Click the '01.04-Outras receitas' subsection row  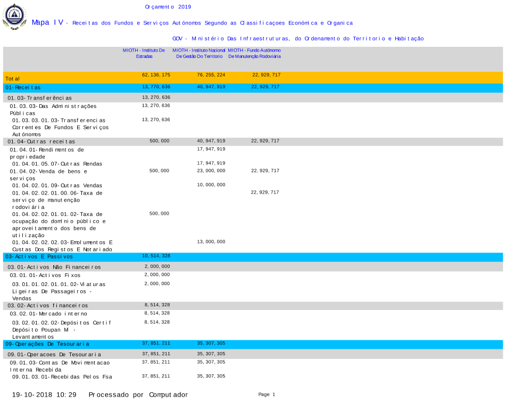click(41, 141)
